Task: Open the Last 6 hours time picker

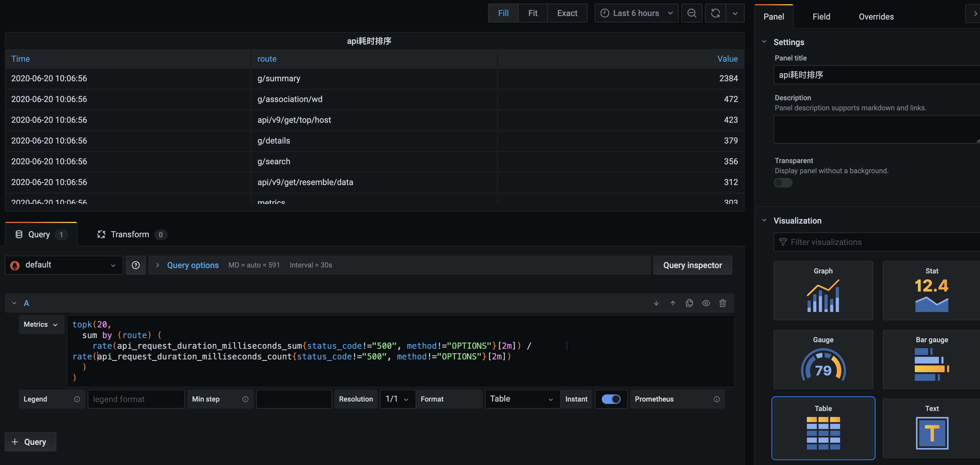Action: click(636, 13)
